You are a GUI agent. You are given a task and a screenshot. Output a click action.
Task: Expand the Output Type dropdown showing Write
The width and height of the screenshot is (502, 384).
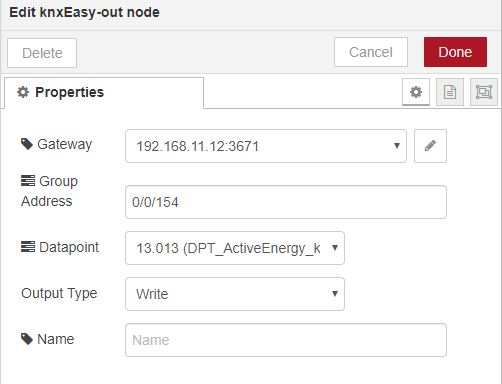pos(235,294)
